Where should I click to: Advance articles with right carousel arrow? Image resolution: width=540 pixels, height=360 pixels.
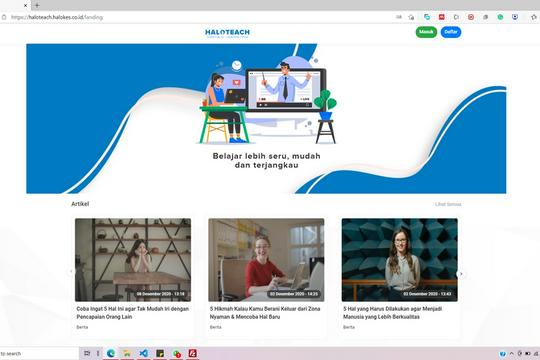point(461,274)
